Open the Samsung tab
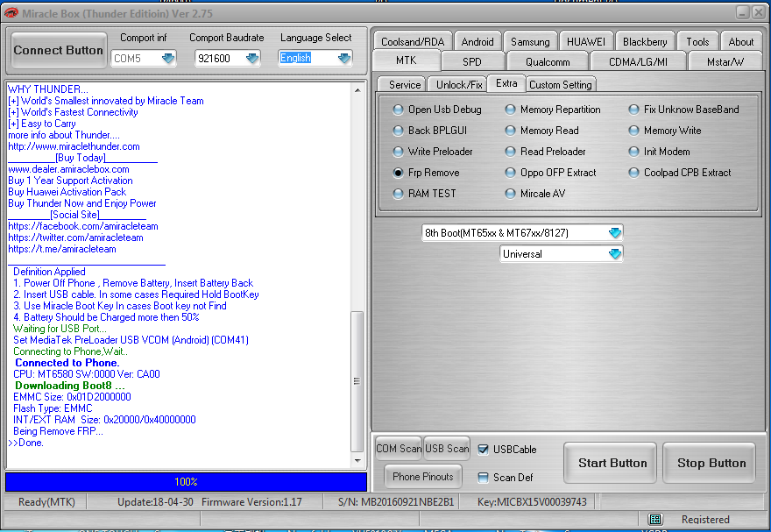 pos(530,42)
